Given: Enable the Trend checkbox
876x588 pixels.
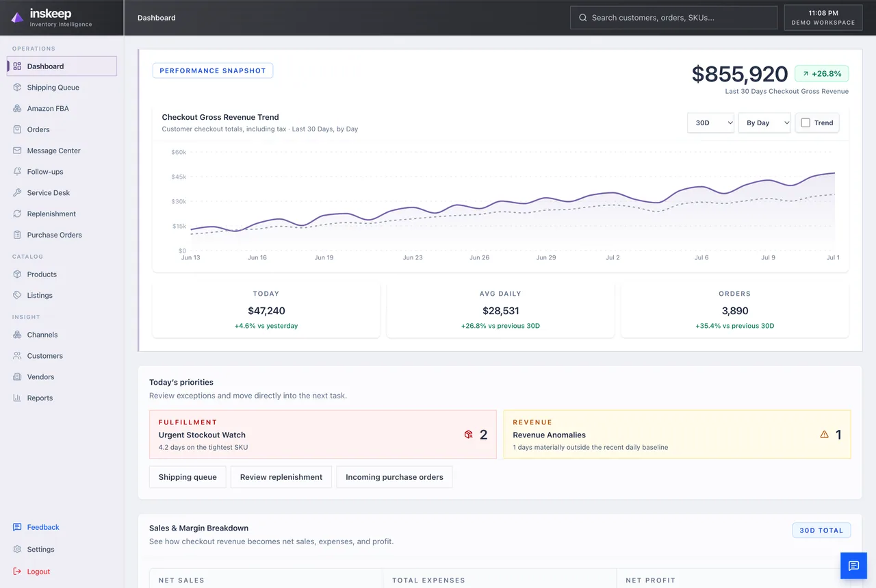Looking at the screenshot, I should (x=806, y=123).
